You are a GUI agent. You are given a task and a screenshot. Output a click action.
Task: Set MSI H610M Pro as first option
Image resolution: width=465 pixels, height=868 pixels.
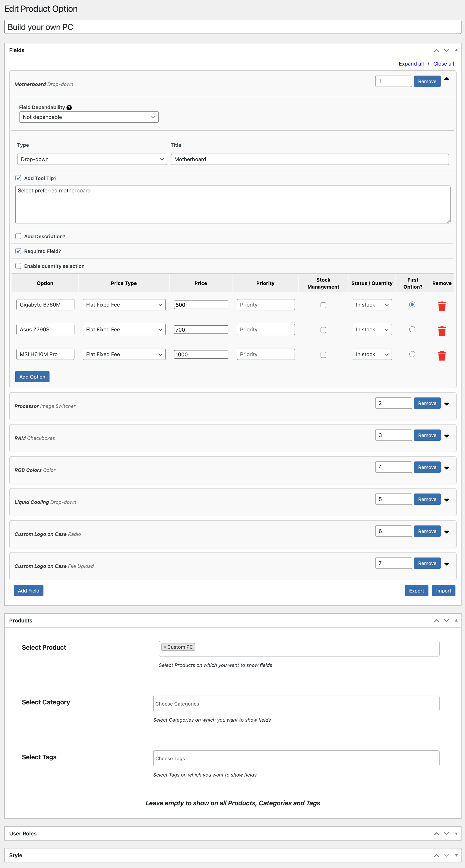(x=412, y=354)
